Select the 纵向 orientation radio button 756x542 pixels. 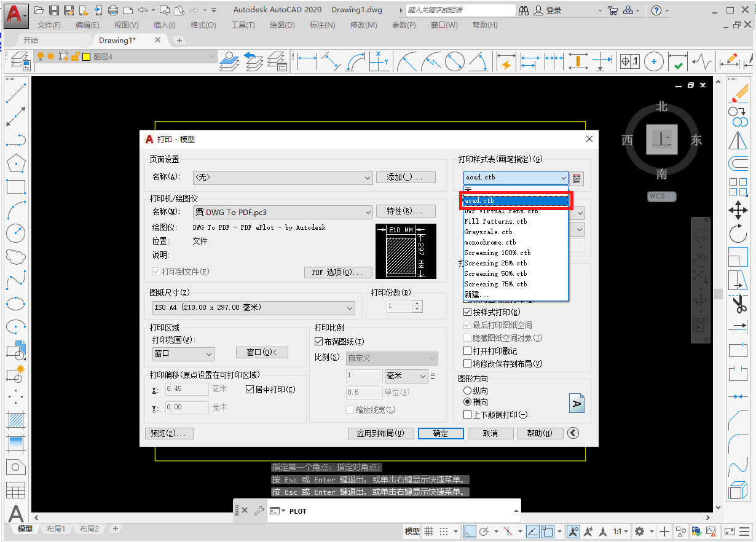pos(467,391)
